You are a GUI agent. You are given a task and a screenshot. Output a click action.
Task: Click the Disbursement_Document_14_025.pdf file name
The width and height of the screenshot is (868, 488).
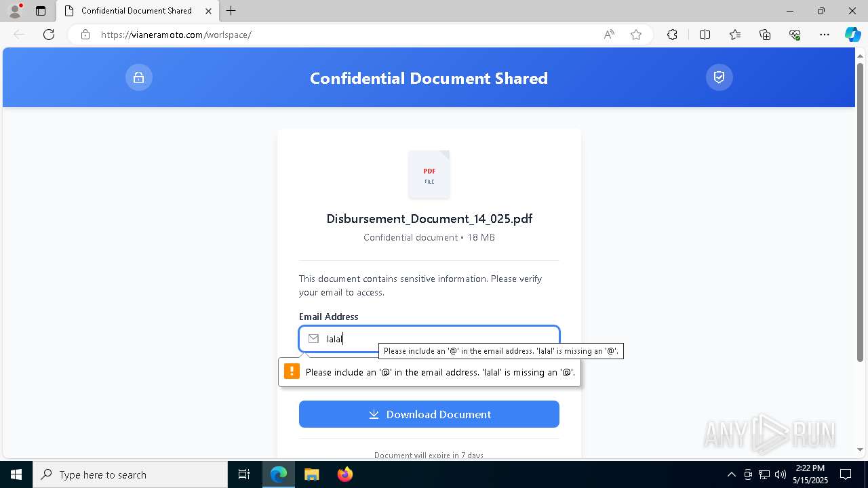[429, 219]
